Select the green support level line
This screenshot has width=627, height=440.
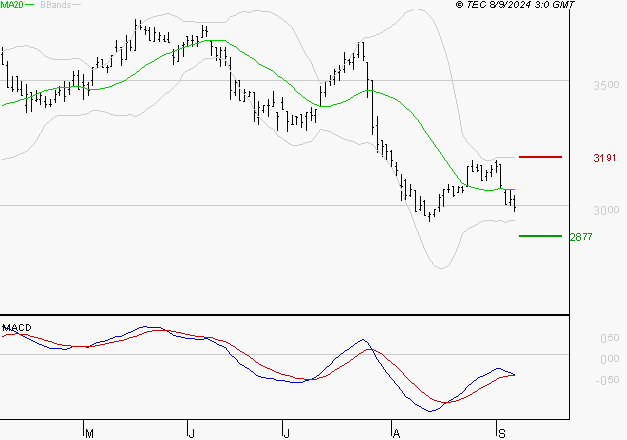click(x=540, y=236)
